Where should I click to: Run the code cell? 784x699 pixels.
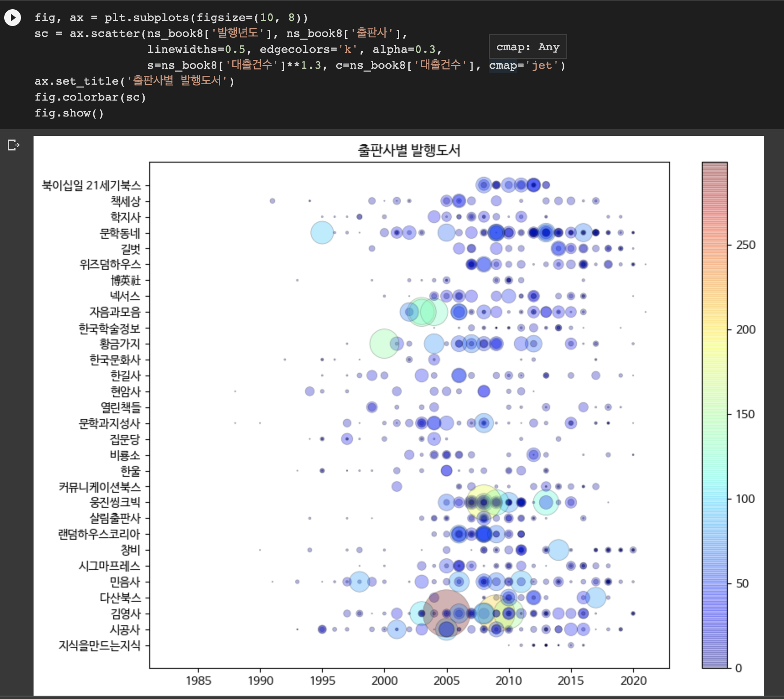coord(13,18)
